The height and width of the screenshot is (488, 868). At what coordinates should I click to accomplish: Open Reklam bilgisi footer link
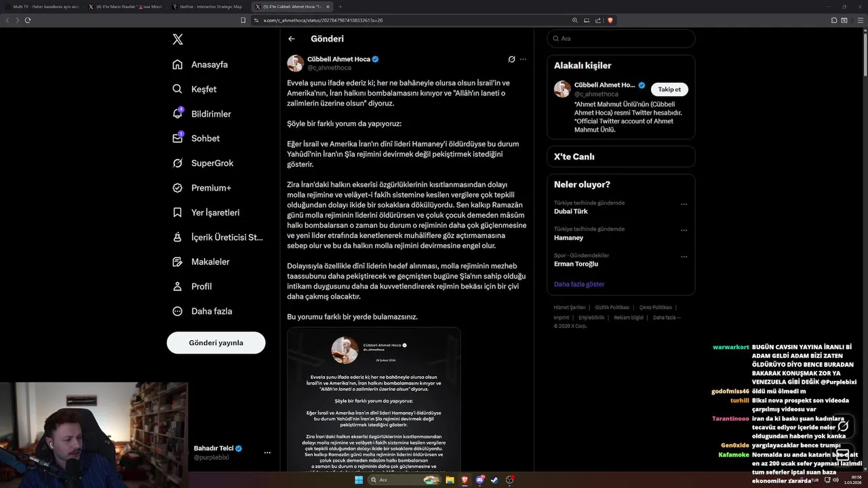pyautogui.click(x=629, y=317)
